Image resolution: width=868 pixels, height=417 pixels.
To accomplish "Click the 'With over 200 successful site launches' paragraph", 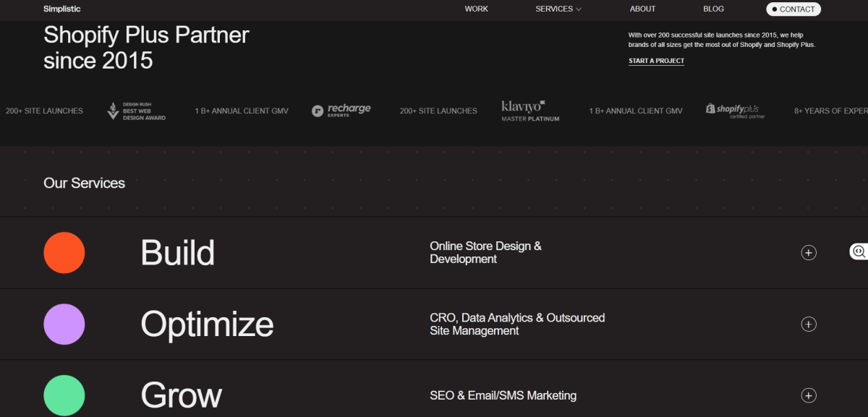I will 721,40.
